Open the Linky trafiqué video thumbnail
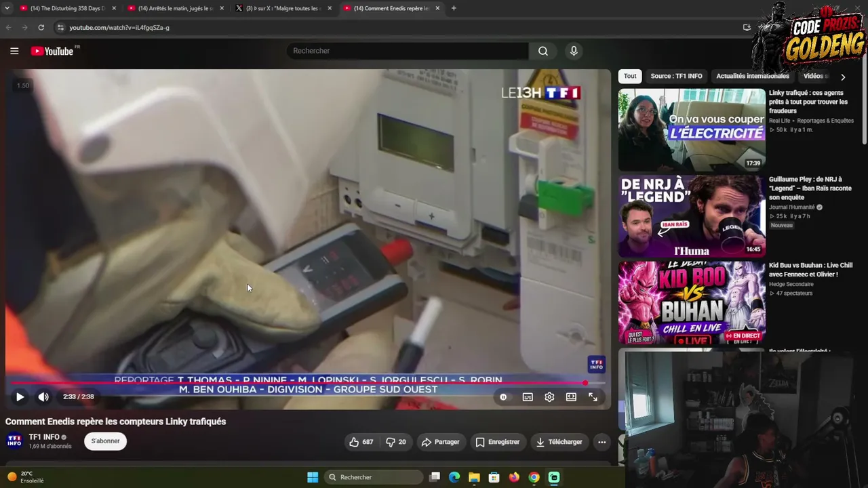 pos(692,129)
